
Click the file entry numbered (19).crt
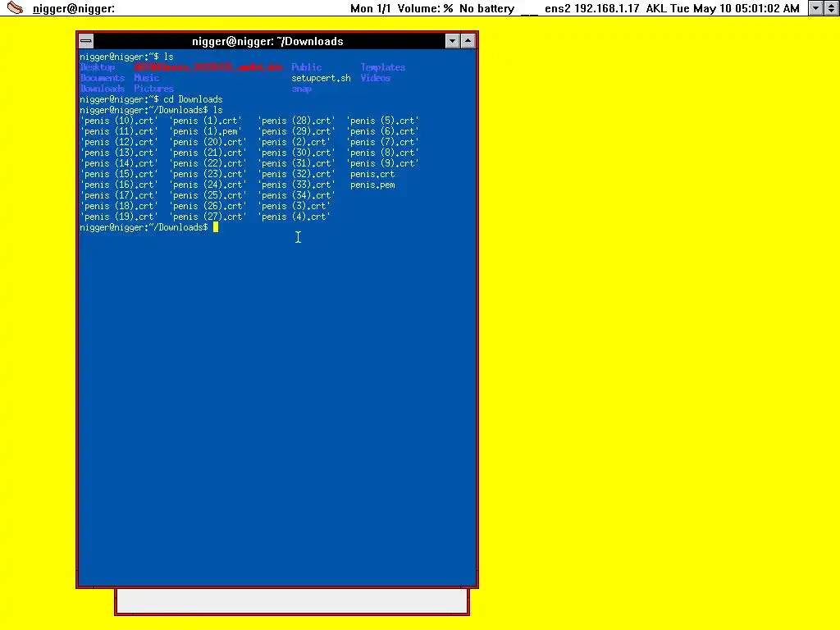click(x=119, y=217)
